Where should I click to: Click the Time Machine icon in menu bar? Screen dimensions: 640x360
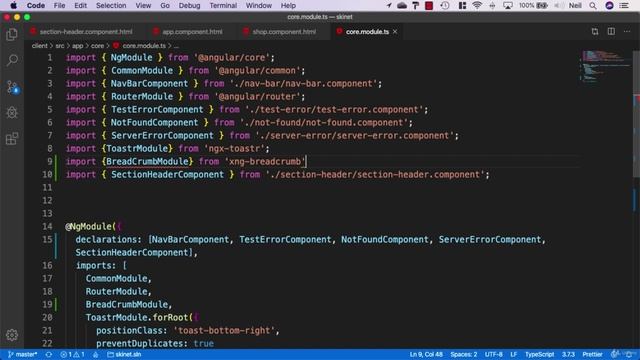pyautogui.click(x=445, y=5)
